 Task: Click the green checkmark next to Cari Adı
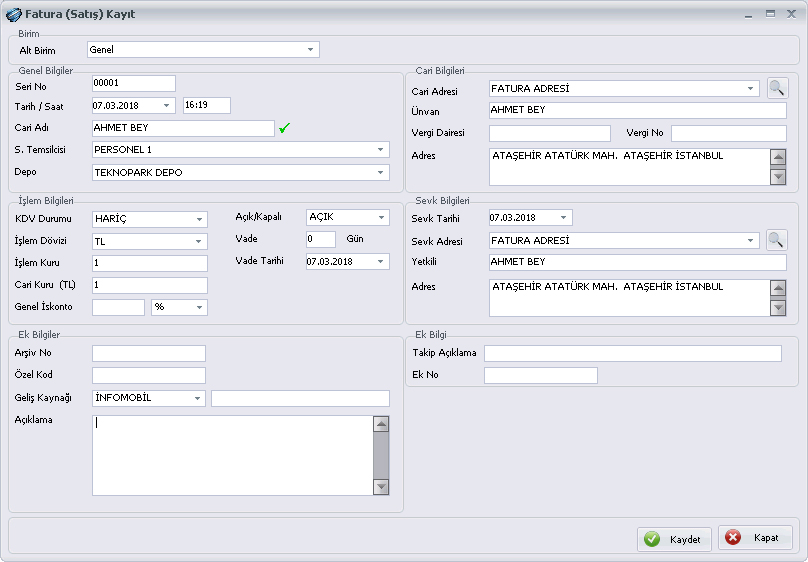[x=284, y=128]
